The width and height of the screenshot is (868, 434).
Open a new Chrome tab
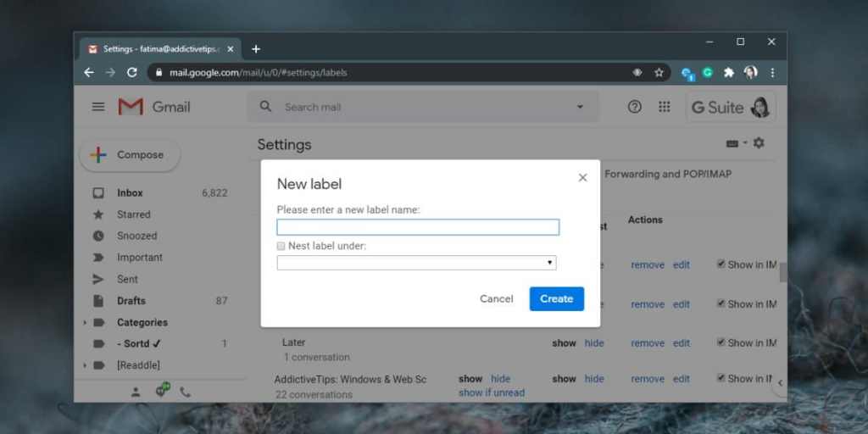(256, 49)
